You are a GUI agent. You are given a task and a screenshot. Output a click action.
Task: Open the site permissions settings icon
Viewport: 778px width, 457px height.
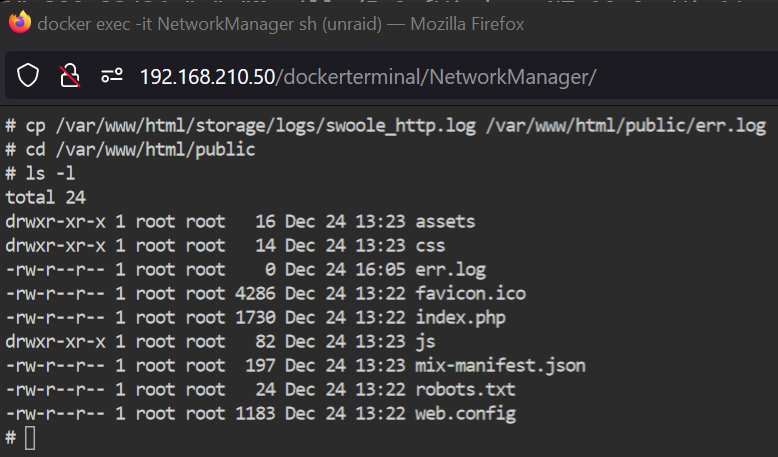pyautogui.click(x=112, y=76)
